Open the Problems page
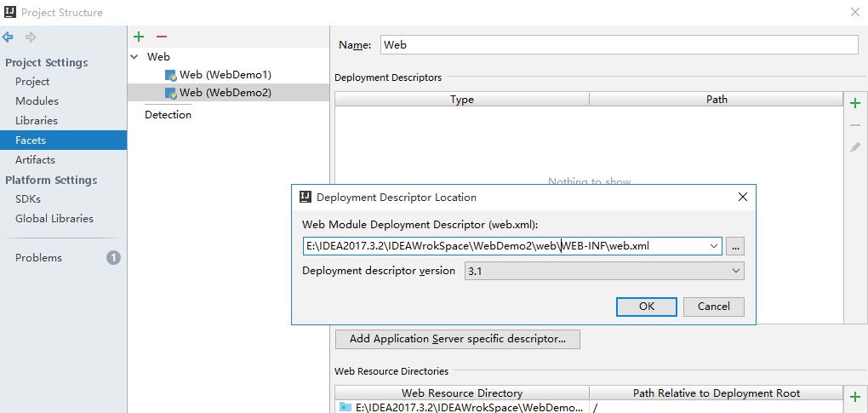Viewport: 868px width, 413px height. (39, 258)
